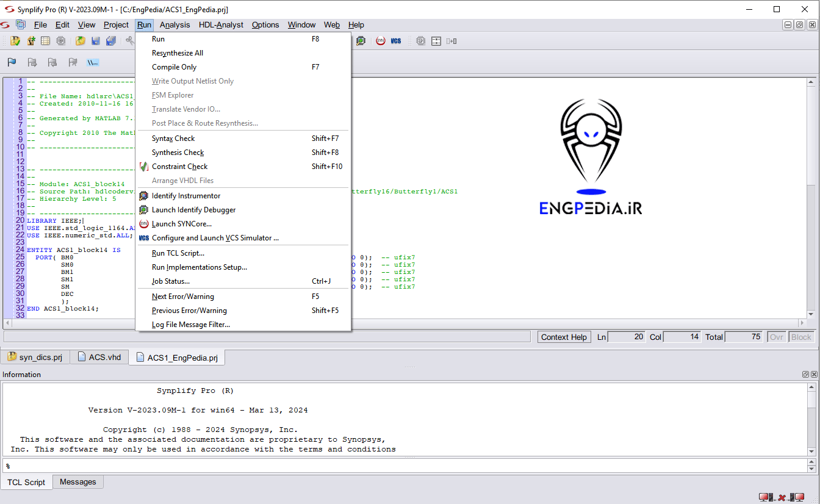The image size is (820, 504).
Task: Switch to the Messages tab
Action: coord(78,482)
